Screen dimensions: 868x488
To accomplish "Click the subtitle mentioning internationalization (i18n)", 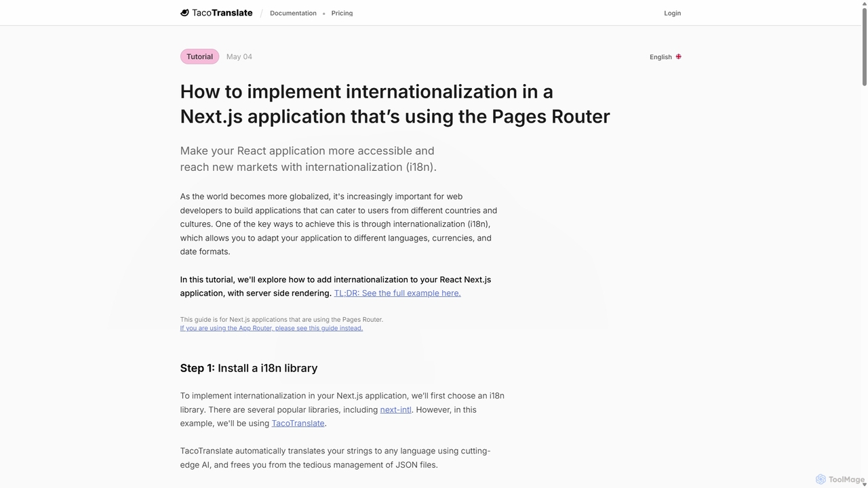I will [309, 159].
